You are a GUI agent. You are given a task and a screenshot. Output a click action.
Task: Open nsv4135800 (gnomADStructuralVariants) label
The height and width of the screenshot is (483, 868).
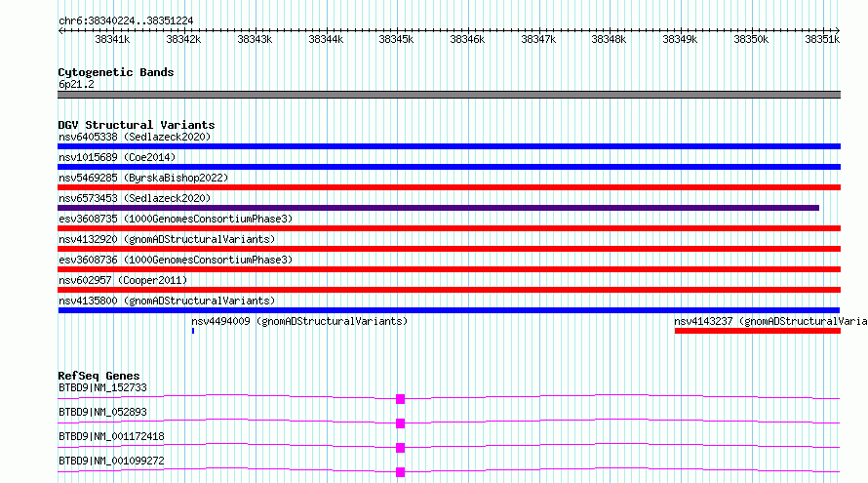[167, 301]
